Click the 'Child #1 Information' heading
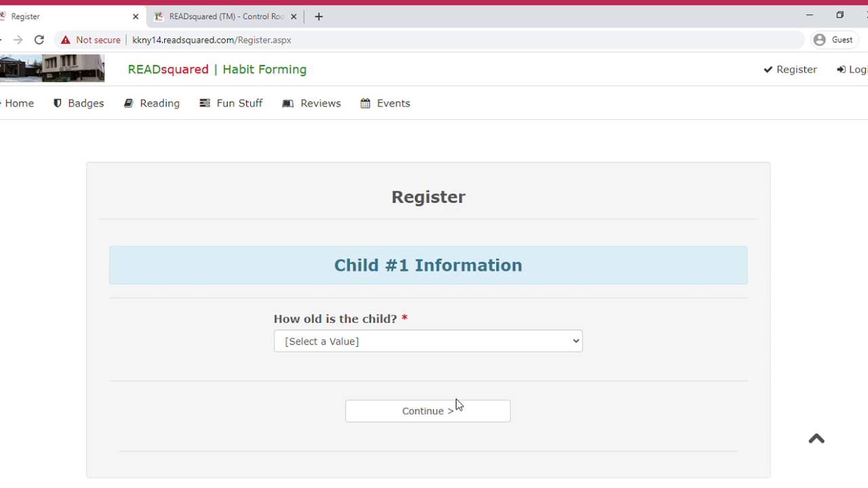The image size is (868, 488). click(428, 265)
